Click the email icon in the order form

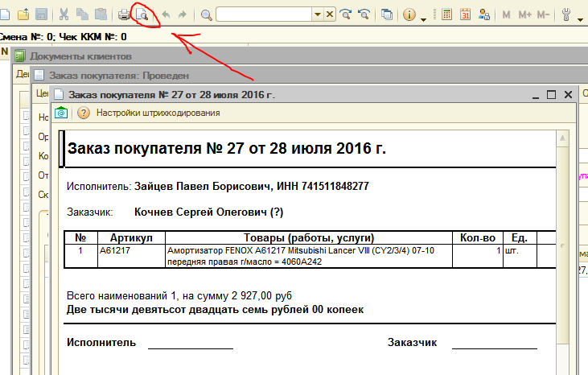click(x=61, y=113)
